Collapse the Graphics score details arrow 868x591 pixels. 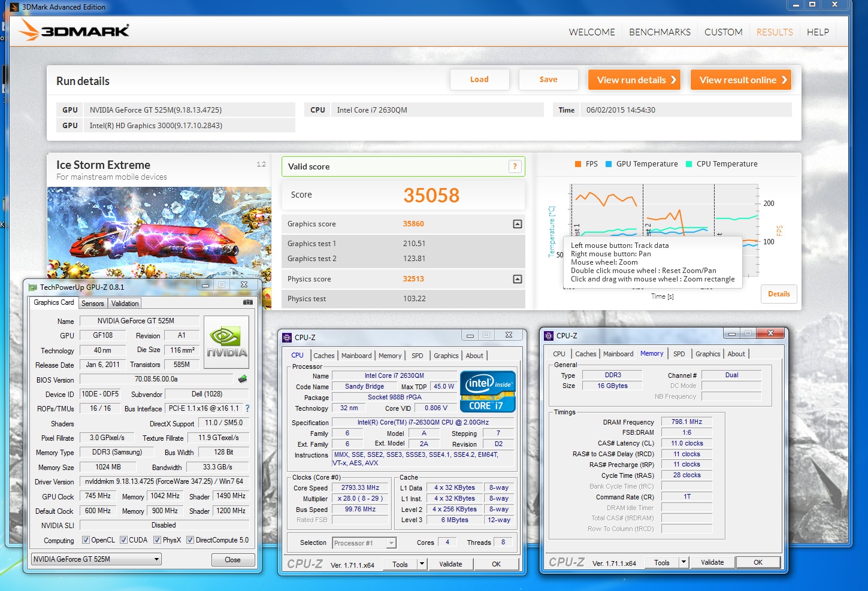point(518,224)
